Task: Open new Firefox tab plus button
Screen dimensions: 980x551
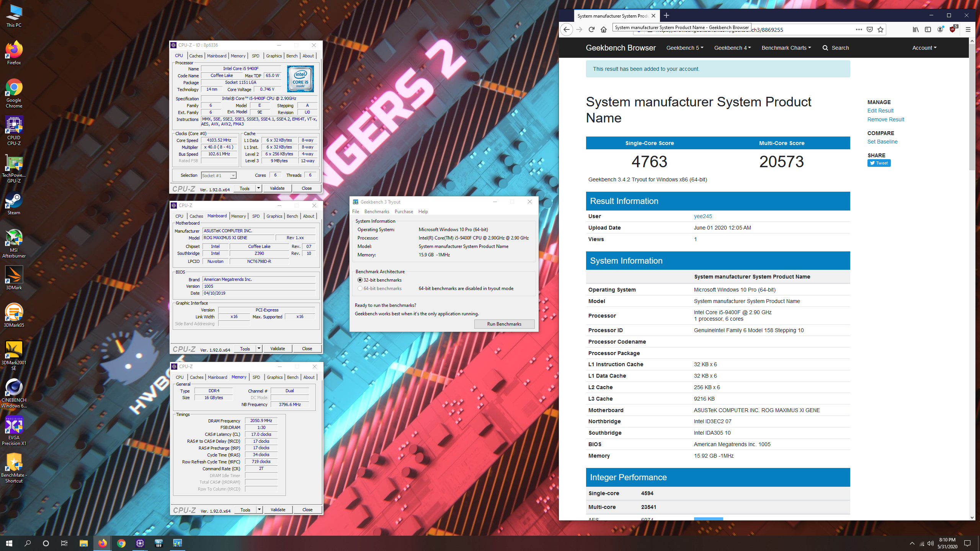Action: tap(666, 15)
